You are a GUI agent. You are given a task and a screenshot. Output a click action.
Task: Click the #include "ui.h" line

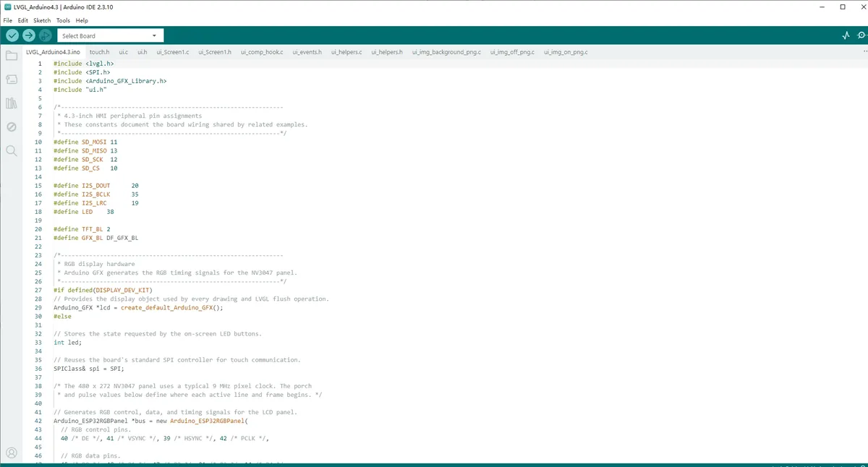coord(80,90)
